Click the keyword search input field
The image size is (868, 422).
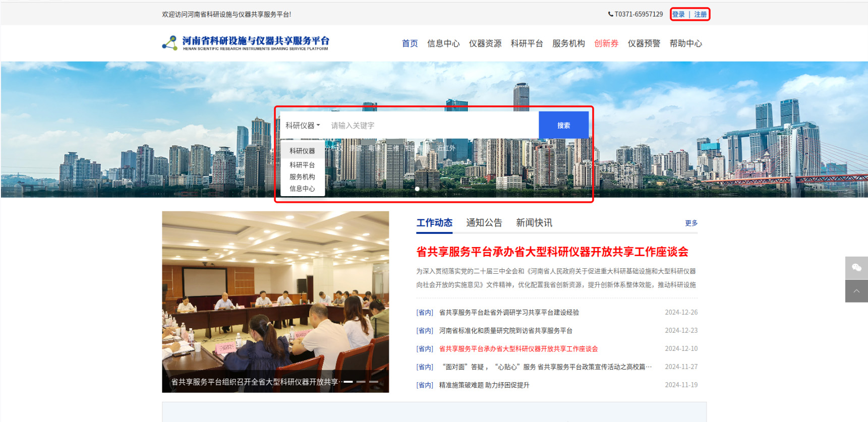[x=431, y=126]
